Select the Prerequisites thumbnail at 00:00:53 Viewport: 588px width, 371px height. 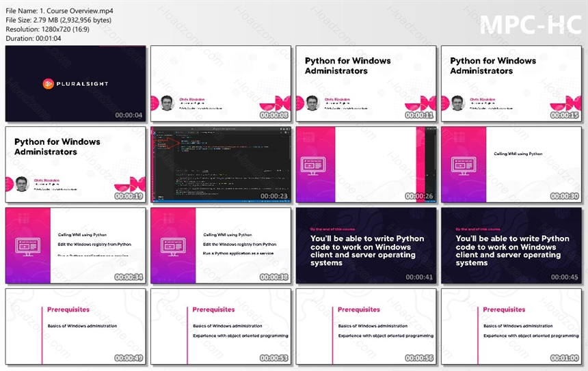click(x=221, y=327)
